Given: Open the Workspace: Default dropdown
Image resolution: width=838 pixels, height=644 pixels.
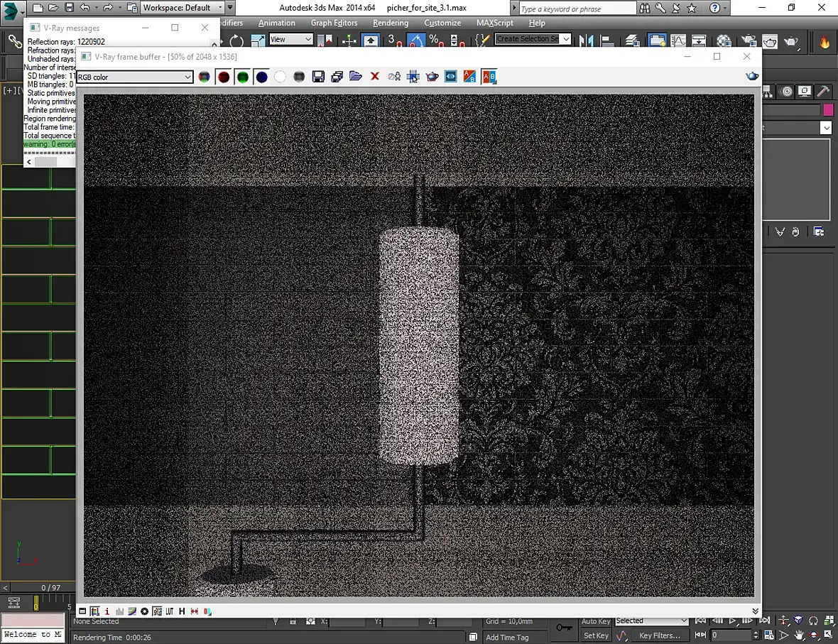Looking at the screenshot, I should point(183,8).
